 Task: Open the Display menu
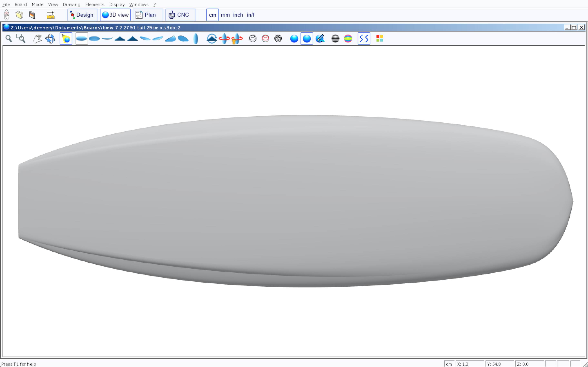[117, 4]
